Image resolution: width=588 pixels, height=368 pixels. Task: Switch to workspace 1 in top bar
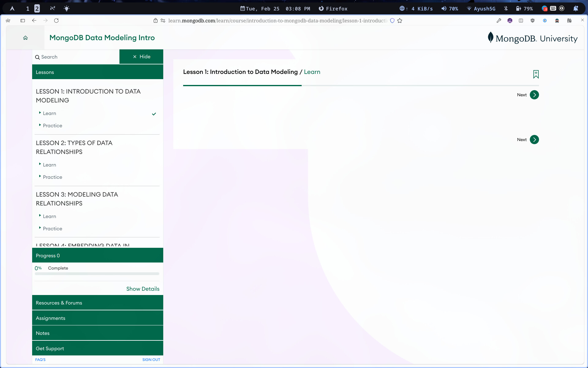coord(28,9)
